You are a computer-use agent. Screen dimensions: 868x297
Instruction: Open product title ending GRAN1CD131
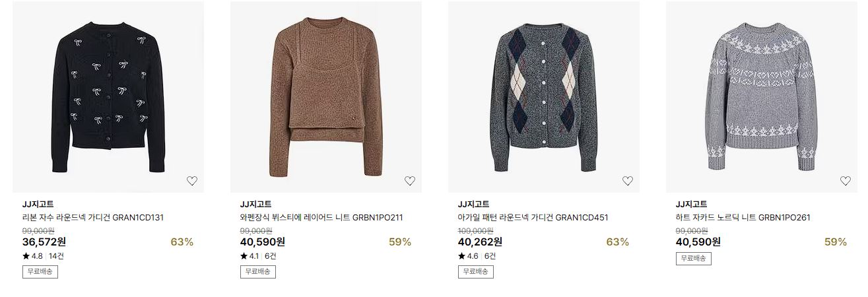click(93, 217)
